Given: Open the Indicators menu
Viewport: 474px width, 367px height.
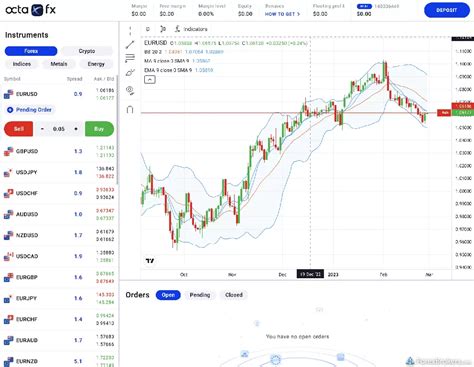Looking at the screenshot, I should point(191,29).
